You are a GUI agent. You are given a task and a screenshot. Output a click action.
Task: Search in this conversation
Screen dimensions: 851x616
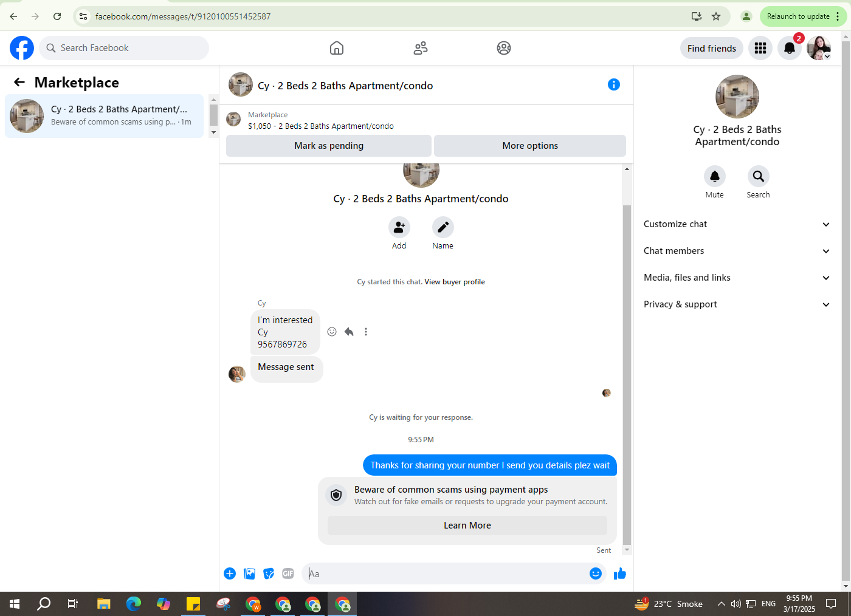[759, 176]
